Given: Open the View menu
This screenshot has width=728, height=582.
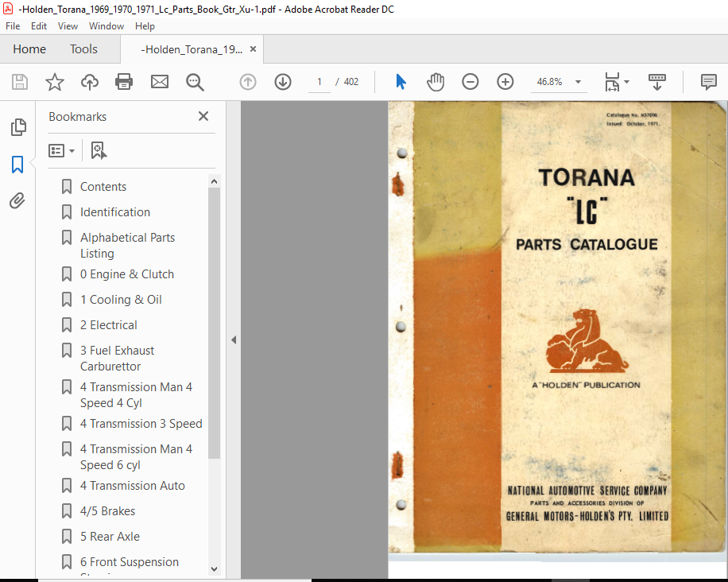Looking at the screenshot, I should pyautogui.click(x=68, y=26).
